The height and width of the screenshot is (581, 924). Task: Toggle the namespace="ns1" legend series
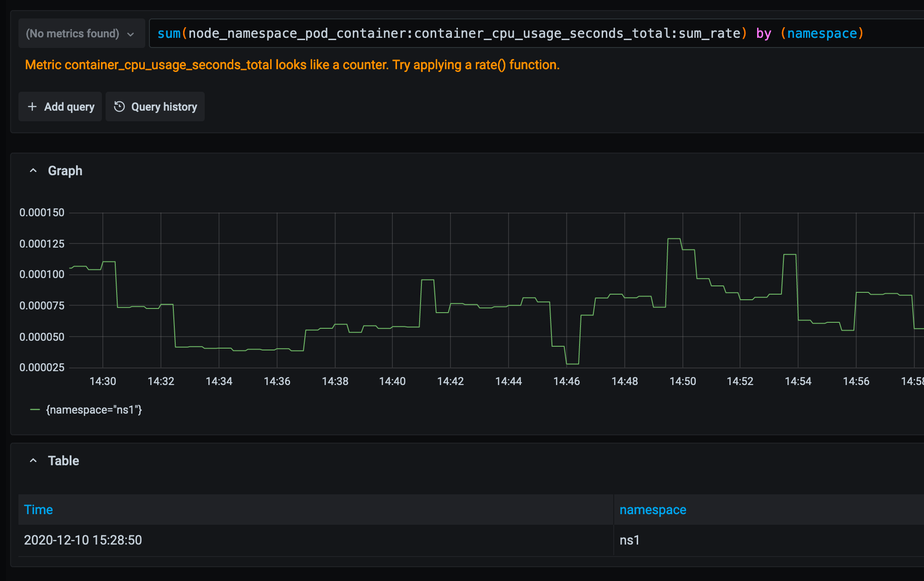tap(94, 409)
